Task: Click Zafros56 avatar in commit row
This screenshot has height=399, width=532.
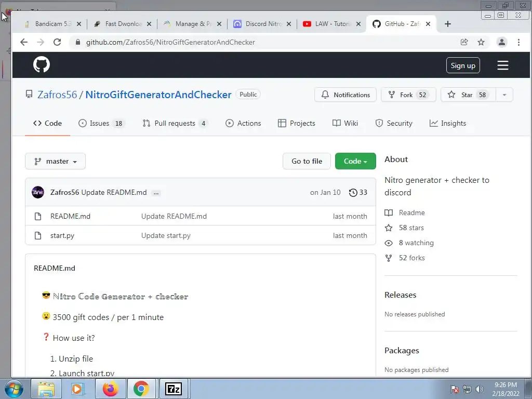Action: click(38, 192)
